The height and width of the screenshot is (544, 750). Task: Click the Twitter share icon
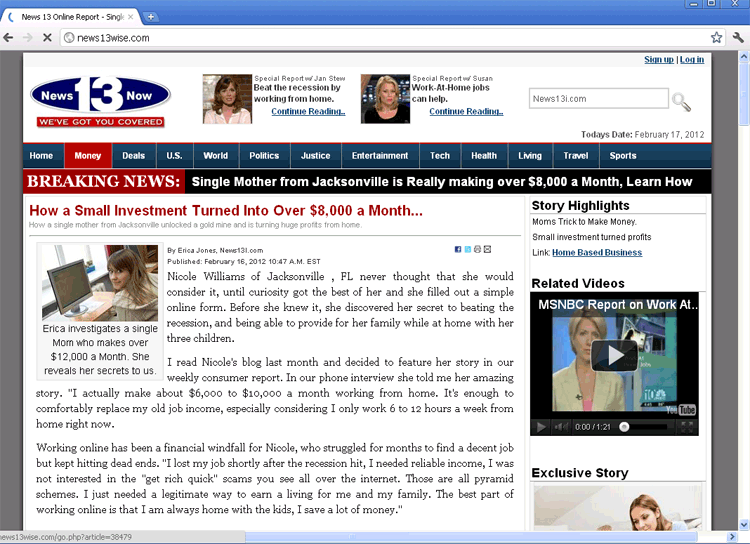pos(467,249)
